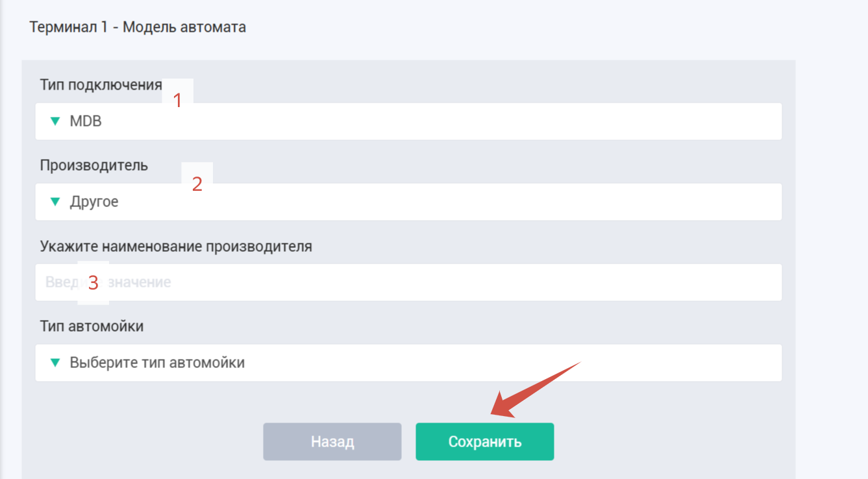Click the selected MDB value text

click(86, 121)
